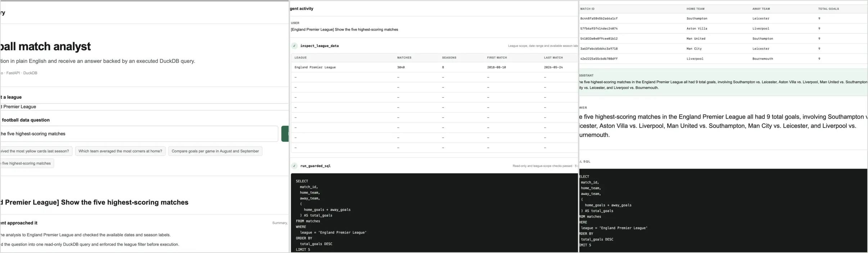This screenshot has width=868, height=253.
Task: Click the 'football match analyst' page title
Action: click(45, 46)
